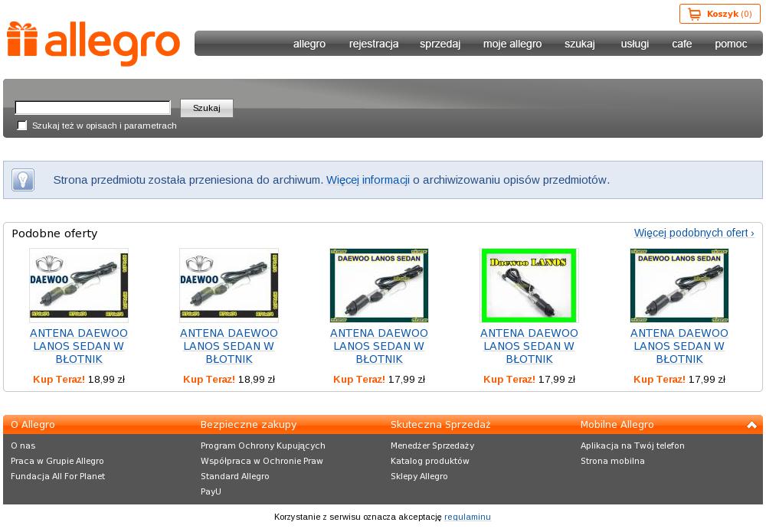Click O nas footer link
The width and height of the screenshot is (766, 532).
(23, 446)
